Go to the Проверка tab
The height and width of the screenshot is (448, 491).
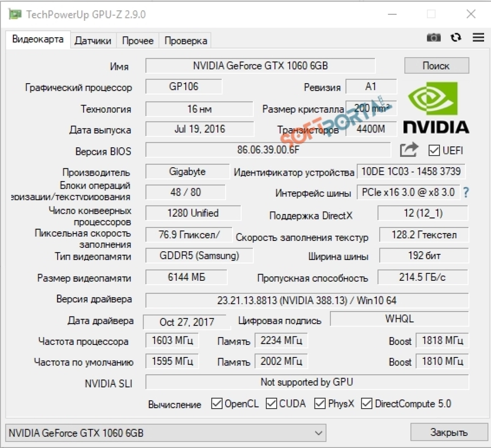[186, 41]
